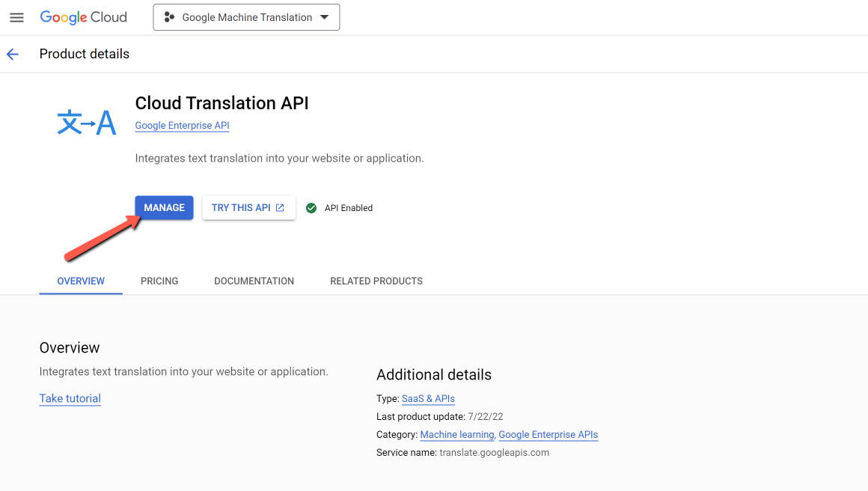Open the hamburger navigation menu
This screenshot has height=491, width=868.
pyautogui.click(x=16, y=18)
